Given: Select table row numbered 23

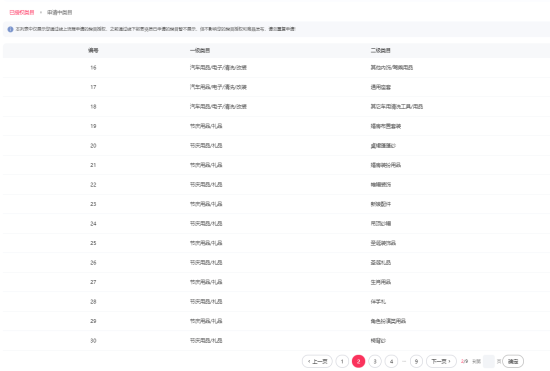Looking at the screenshot, I should [276, 204].
